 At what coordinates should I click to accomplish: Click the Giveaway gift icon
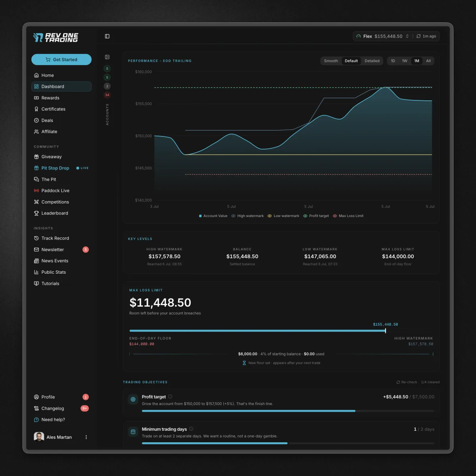pyautogui.click(x=36, y=157)
